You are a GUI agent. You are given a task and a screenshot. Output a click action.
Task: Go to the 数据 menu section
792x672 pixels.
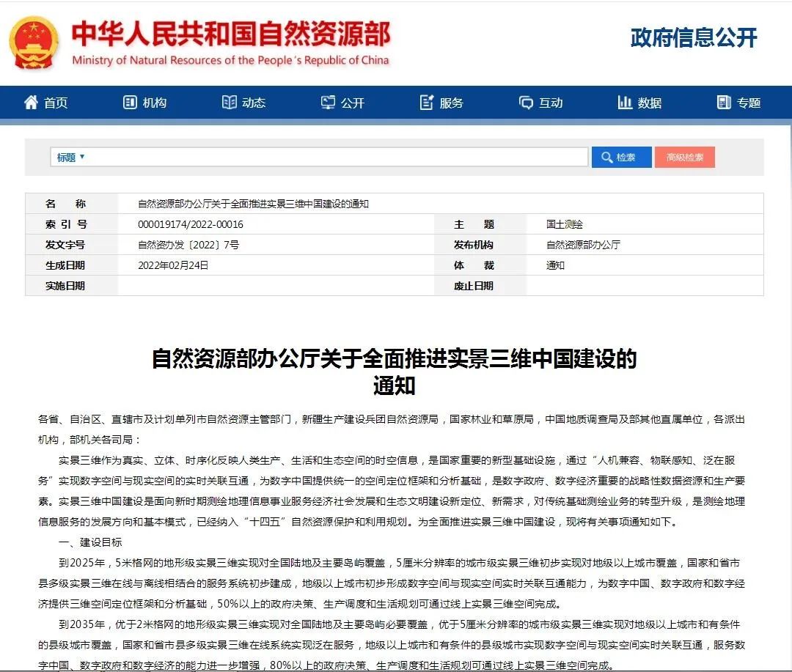pos(649,103)
